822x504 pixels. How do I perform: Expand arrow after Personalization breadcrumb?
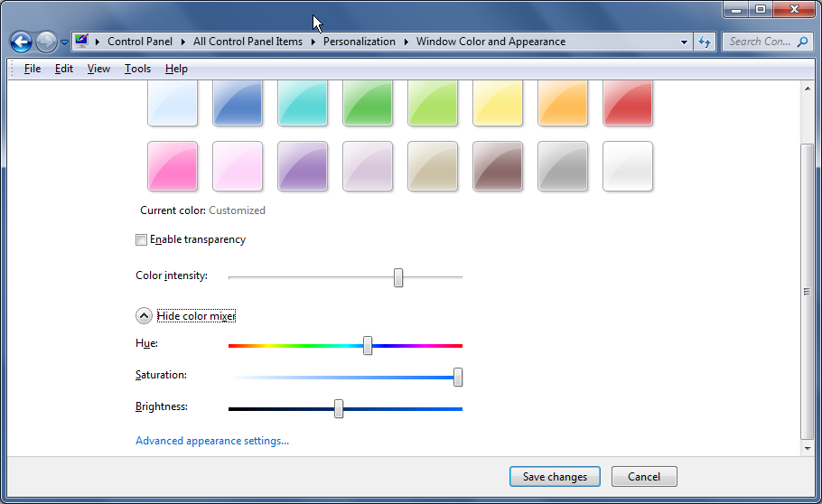pos(406,42)
